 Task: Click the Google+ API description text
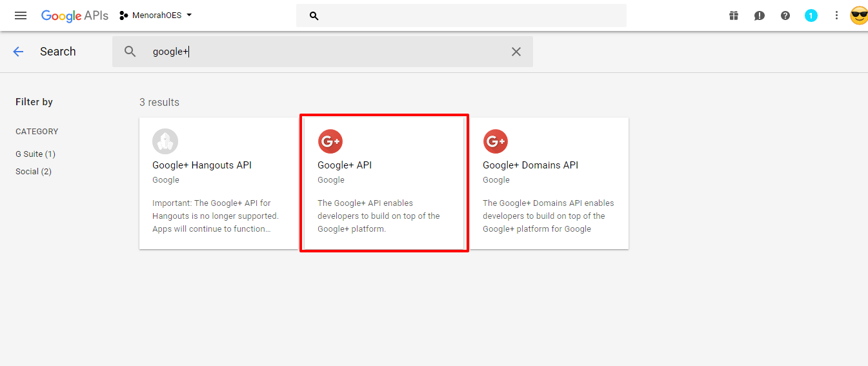point(379,216)
